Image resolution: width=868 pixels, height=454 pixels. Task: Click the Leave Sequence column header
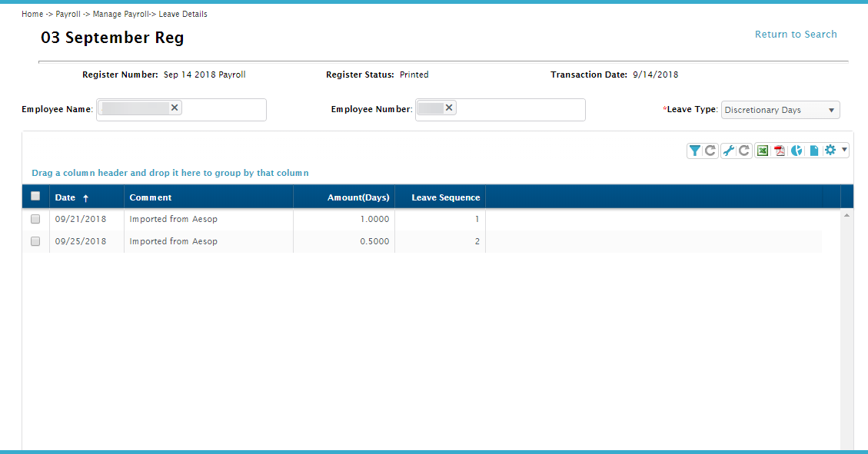[x=445, y=197]
